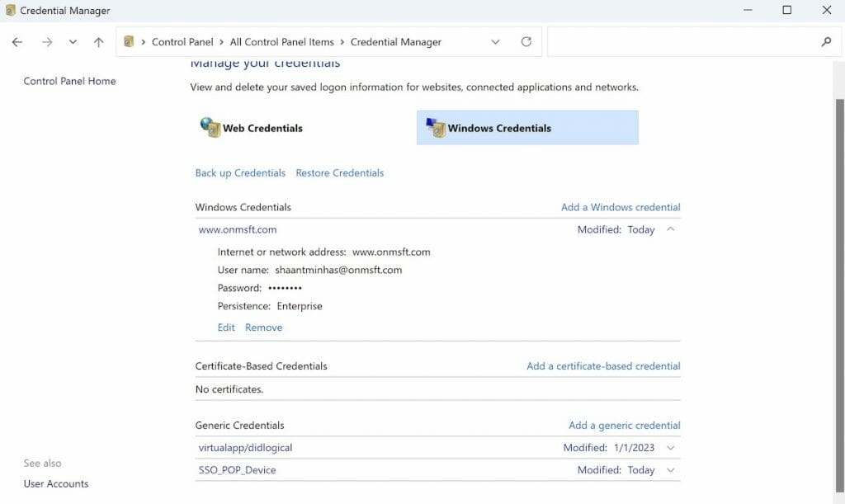This screenshot has height=504, width=845.
Task: Click the Web Credentials globe icon
Action: click(x=210, y=127)
